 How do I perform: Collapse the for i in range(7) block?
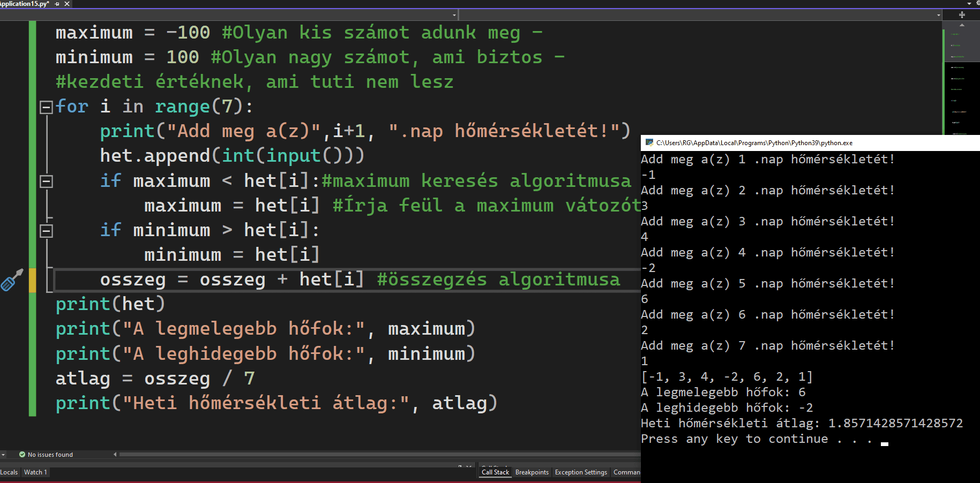coord(47,107)
